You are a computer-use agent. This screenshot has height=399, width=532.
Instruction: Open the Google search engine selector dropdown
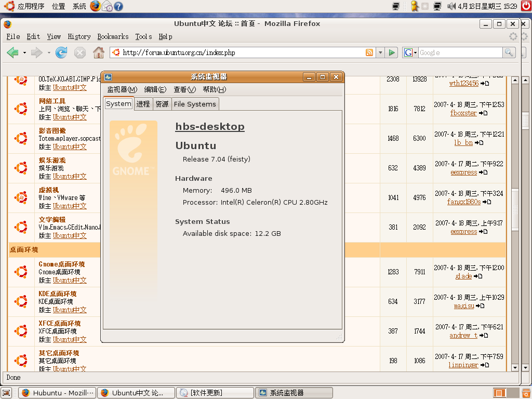point(409,52)
